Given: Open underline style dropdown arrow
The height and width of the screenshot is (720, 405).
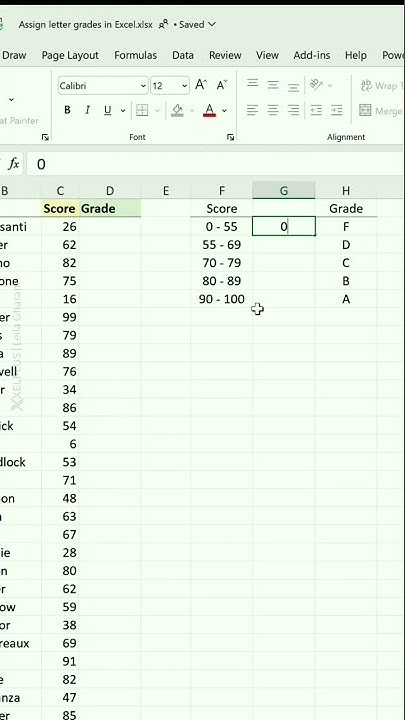Looking at the screenshot, I should (x=123, y=111).
